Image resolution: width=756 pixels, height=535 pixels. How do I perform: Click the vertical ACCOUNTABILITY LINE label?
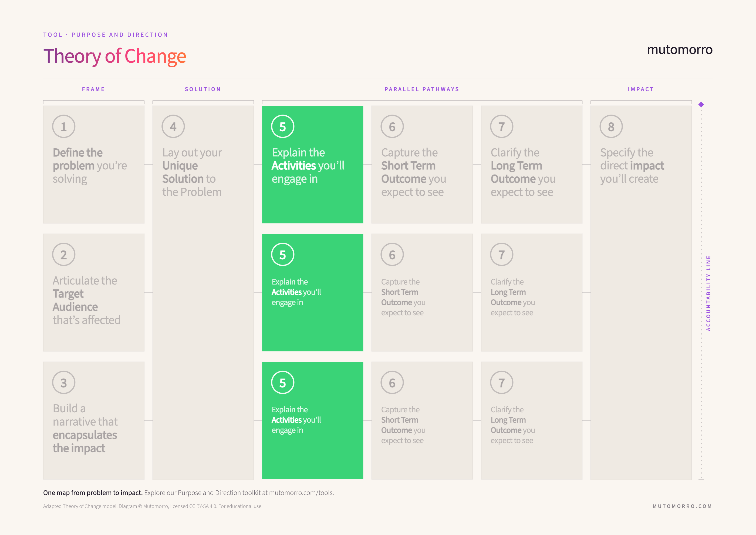708,293
